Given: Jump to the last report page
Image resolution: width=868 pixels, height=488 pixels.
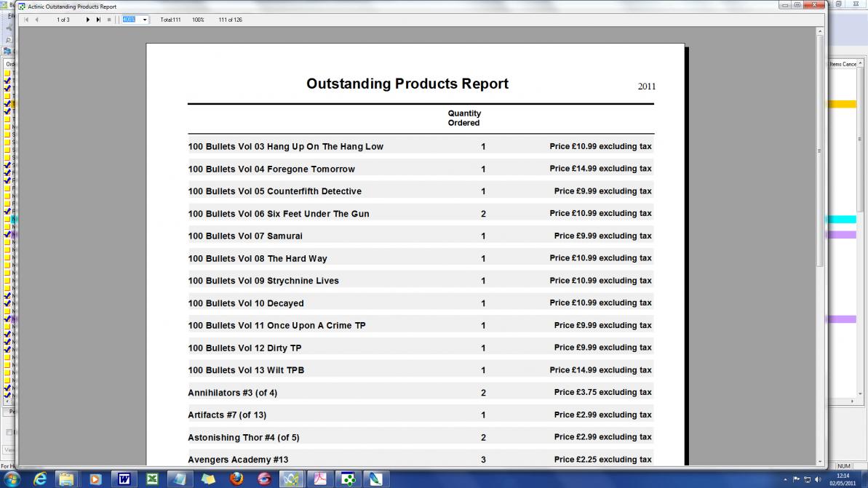Looking at the screenshot, I should point(98,20).
